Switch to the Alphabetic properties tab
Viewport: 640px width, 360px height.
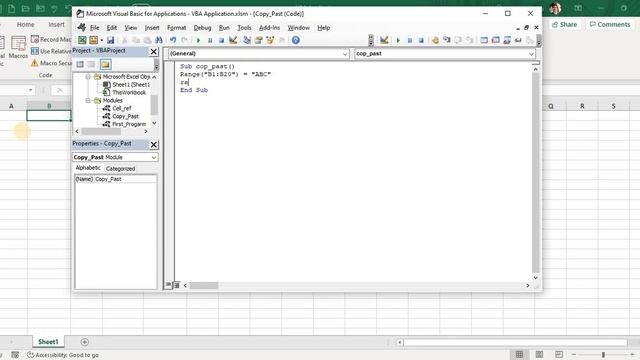88,168
